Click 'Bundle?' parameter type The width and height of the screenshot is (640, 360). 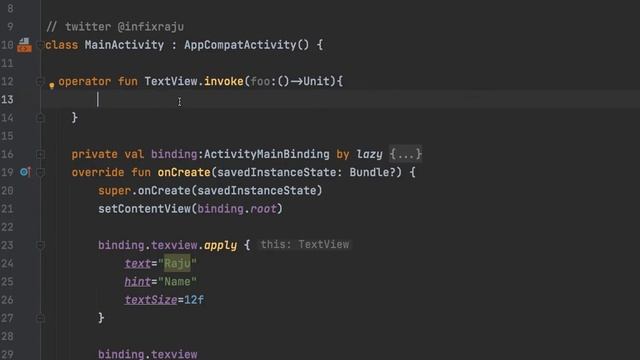coord(373,172)
